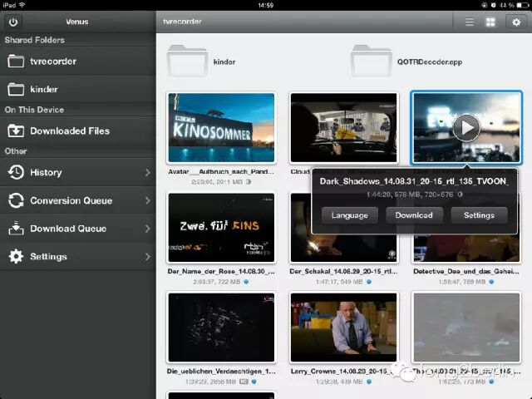Open the Conversion Queue
Image resolution: width=532 pixels, height=399 pixels.
77,200
